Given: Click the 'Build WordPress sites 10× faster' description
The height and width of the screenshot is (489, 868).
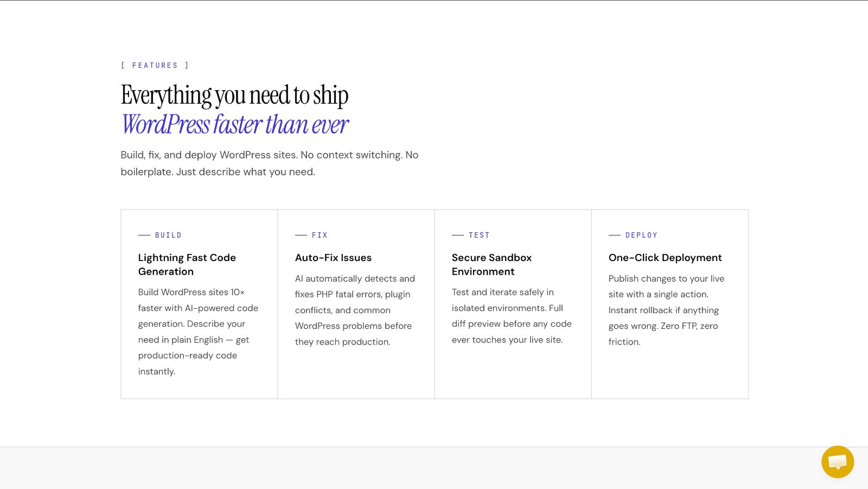Looking at the screenshot, I should click(198, 332).
